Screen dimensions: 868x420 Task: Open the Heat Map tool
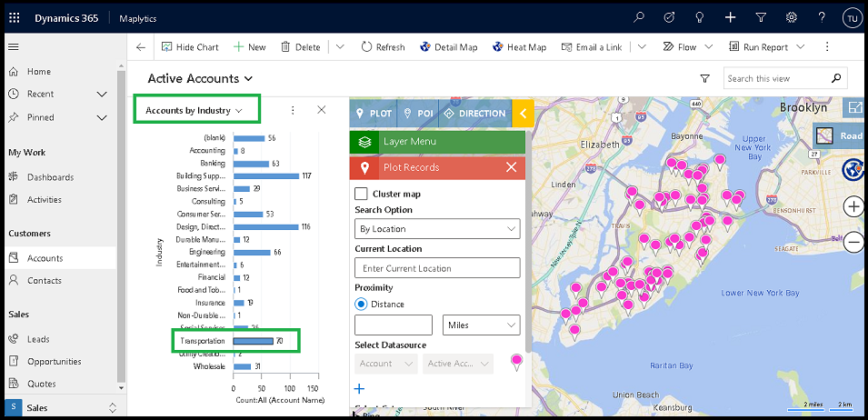(520, 47)
